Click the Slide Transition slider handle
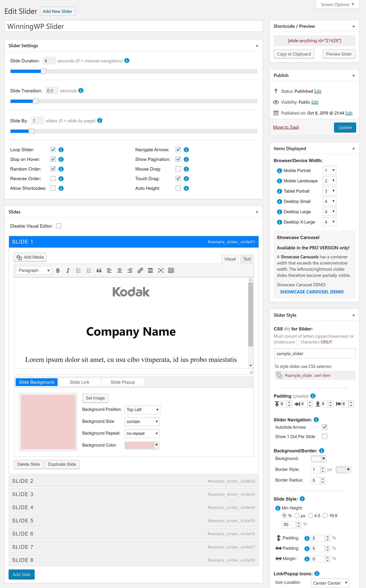 [x=35, y=101]
